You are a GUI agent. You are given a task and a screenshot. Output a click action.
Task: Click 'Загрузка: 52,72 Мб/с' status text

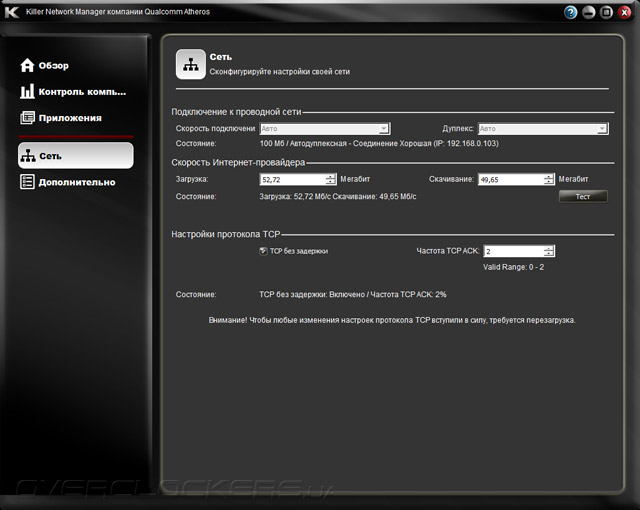pyautogui.click(x=295, y=197)
